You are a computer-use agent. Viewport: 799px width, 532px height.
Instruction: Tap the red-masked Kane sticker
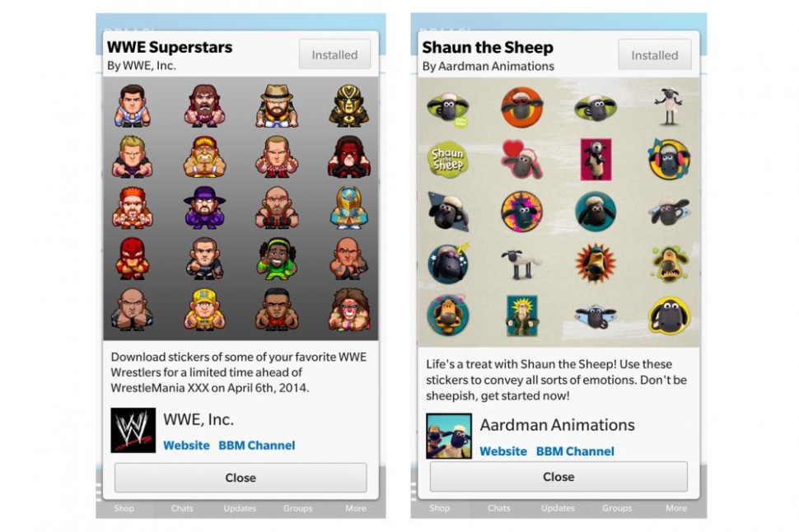pos(349,157)
